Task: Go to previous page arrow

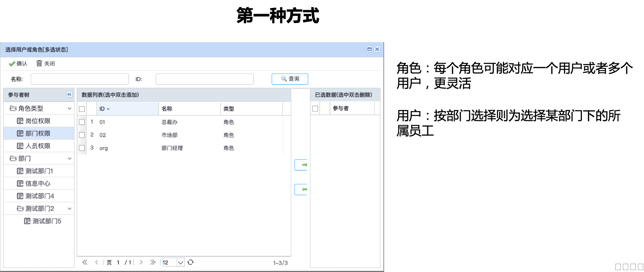Action: (x=97, y=262)
